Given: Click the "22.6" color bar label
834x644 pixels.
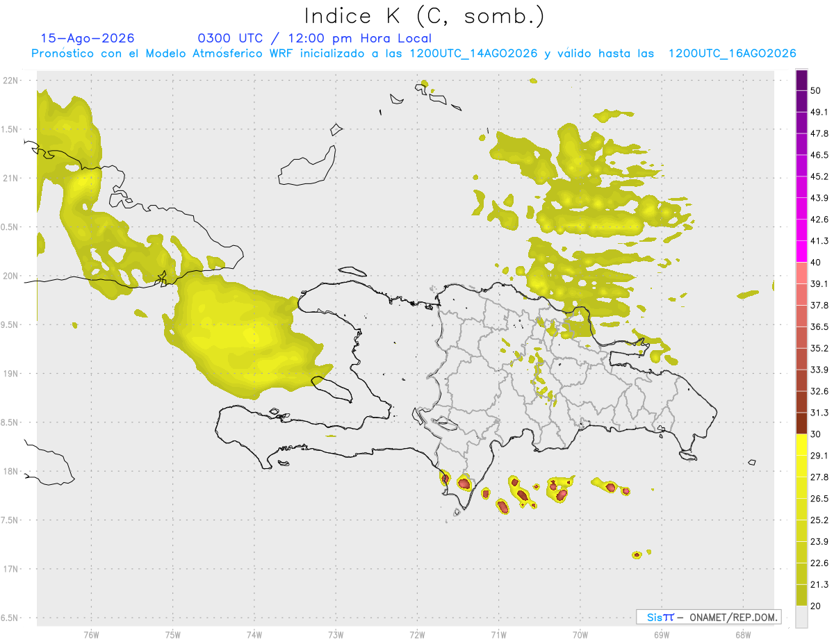Looking at the screenshot, I should tap(819, 563).
